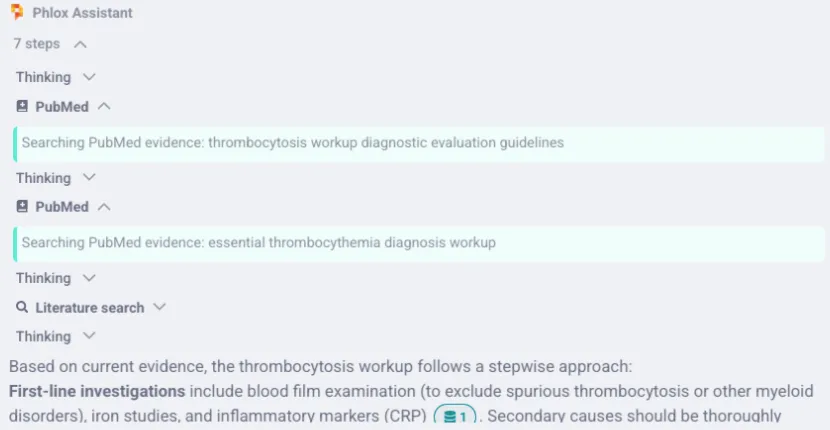Screen dimensions: 830x430
Task: Collapse the first PubMed section chevron
Action: (104, 106)
